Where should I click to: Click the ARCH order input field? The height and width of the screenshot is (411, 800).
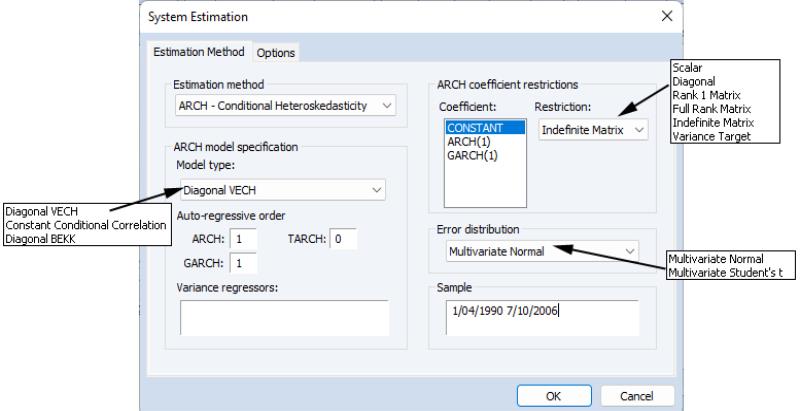click(241, 239)
